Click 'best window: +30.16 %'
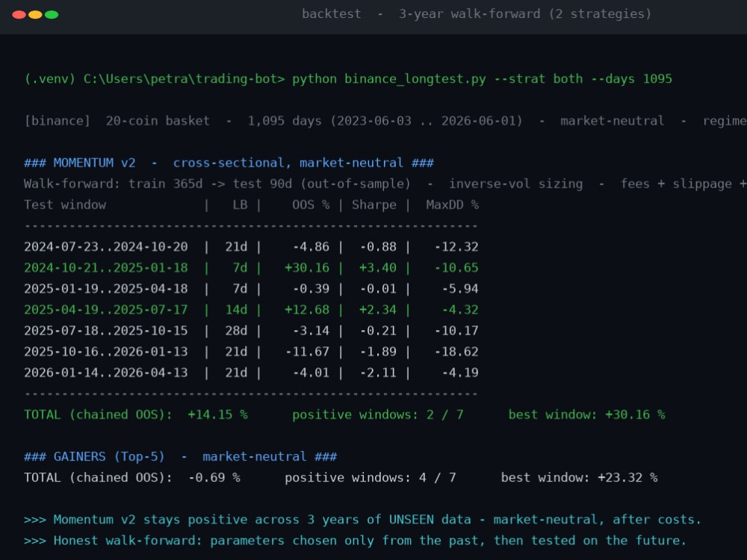Viewport: 747px width, 560px height. [x=586, y=414]
